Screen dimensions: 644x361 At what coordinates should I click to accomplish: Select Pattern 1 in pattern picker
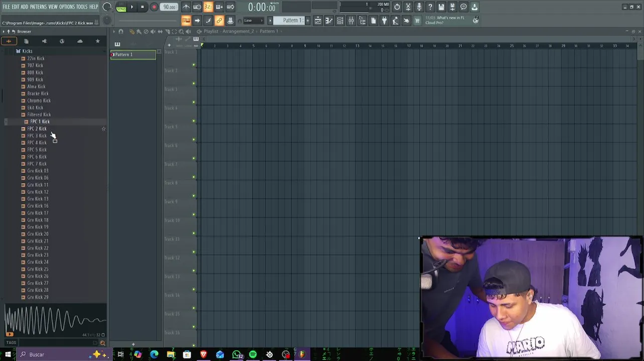(133, 55)
